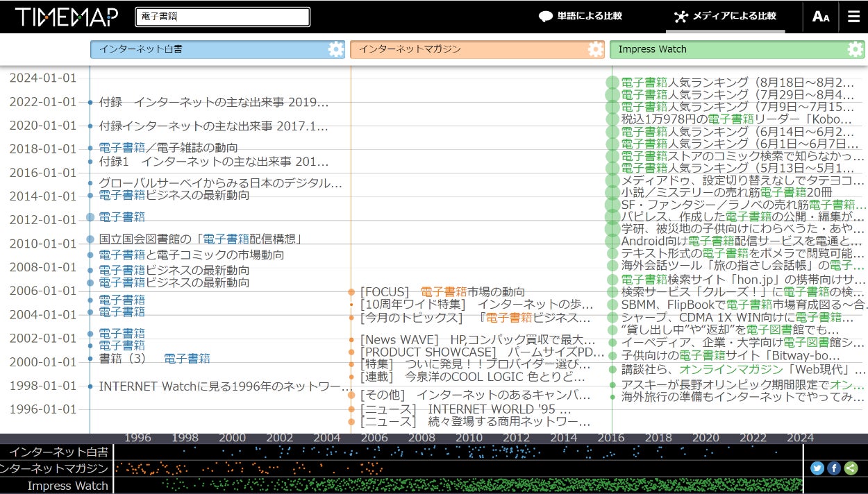This screenshot has width=868, height=494.
Task: Open [PRODUCT SHOWCASE] パームサイズPD article
Action: click(482, 352)
